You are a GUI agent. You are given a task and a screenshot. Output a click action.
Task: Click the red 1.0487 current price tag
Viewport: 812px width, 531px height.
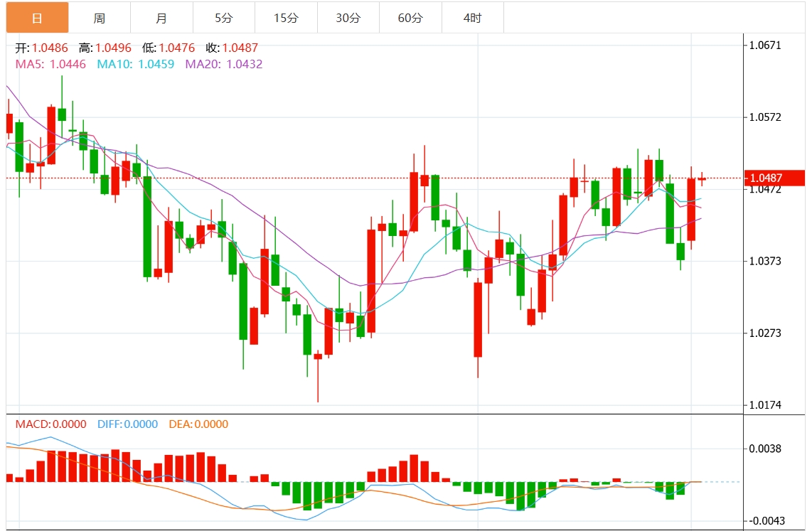click(774, 178)
